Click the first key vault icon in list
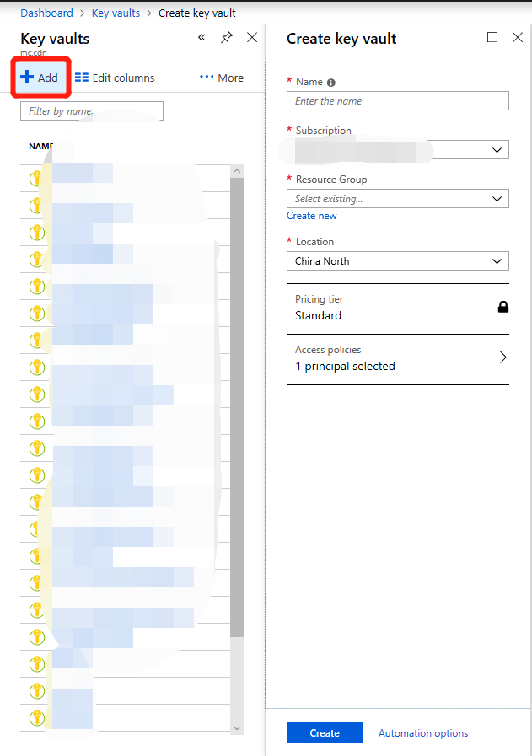 click(x=37, y=178)
